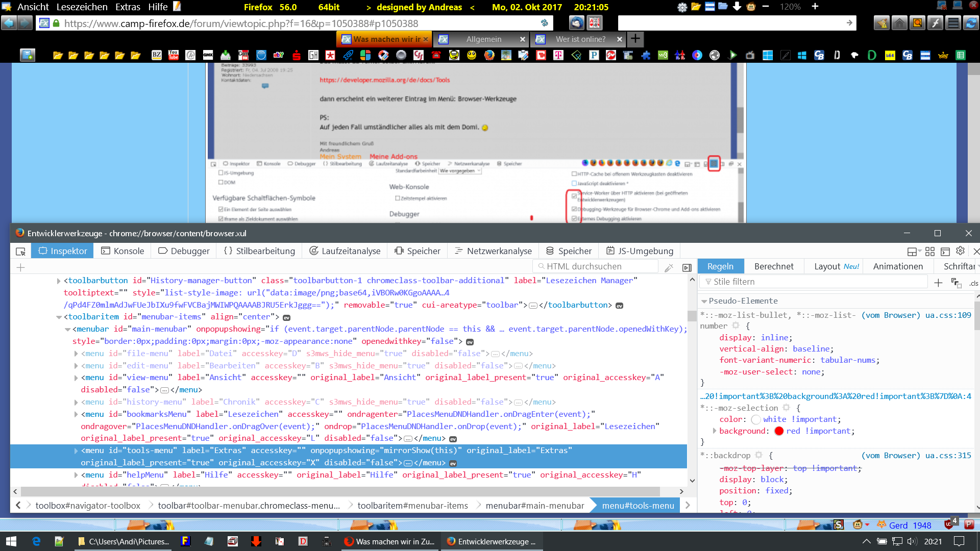Image resolution: width=980 pixels, height=551 pixels.
Task: Collapse the Pseudo-Elemente section
Action: (x=704, y=301)
